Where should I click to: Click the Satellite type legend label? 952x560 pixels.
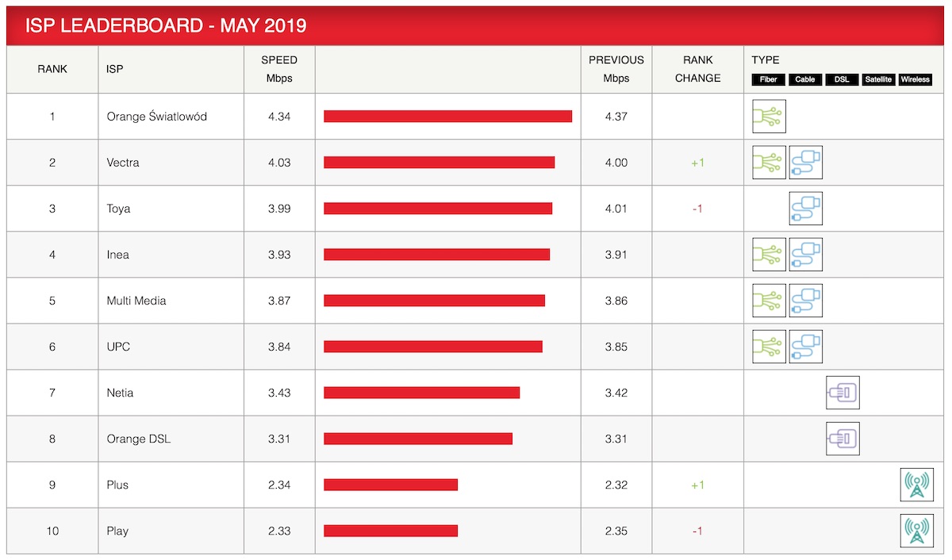[x=879, y=79]
